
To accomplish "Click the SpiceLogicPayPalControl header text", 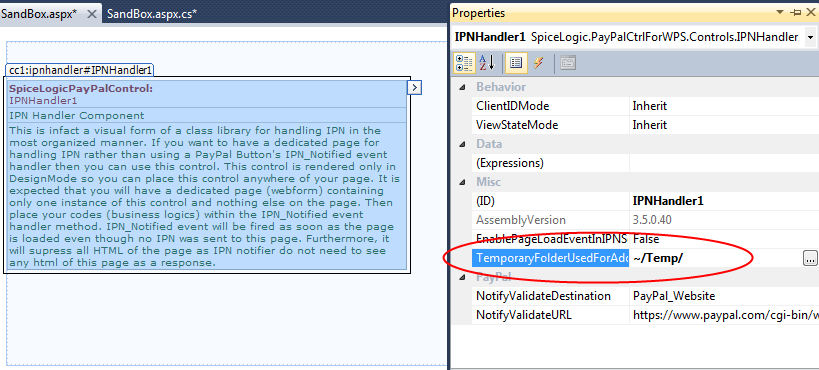I will coord(81,88).
